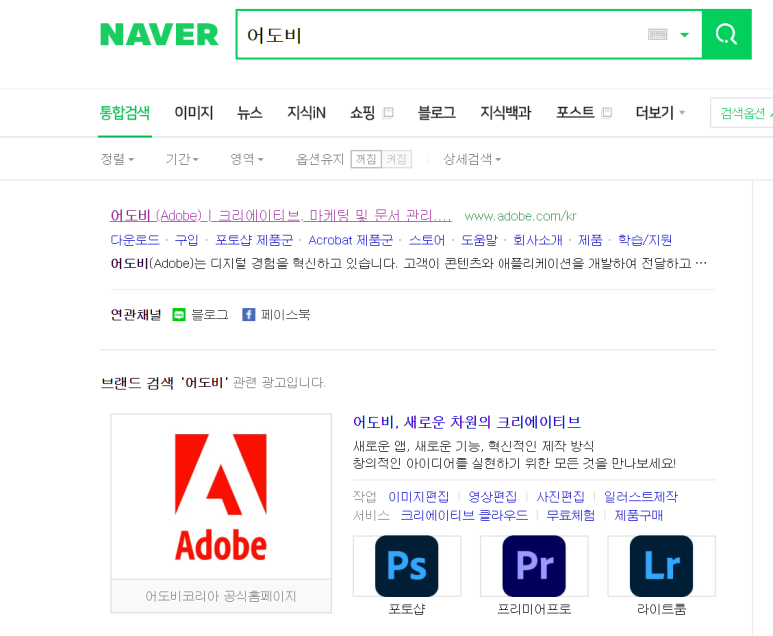
Task: Open the 이미지편집 link
Action: pos(419,496)
